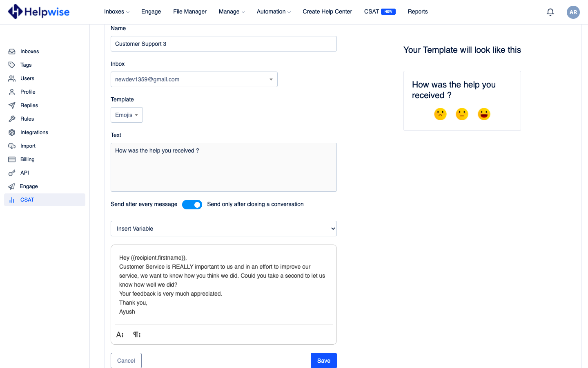The height and width of the screenshot is (368, 588).
Task: Expand the Emojis template dropdown
Action: [x=127, y=115]
